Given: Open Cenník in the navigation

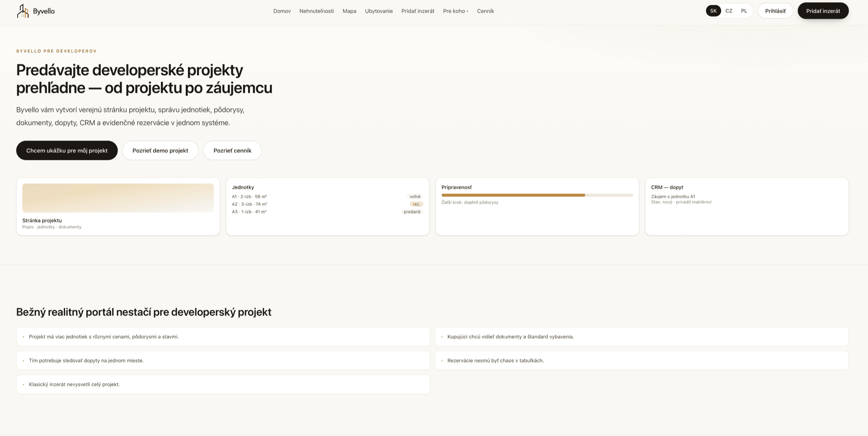Looking at the screenshot, I should tap(486, 11).
